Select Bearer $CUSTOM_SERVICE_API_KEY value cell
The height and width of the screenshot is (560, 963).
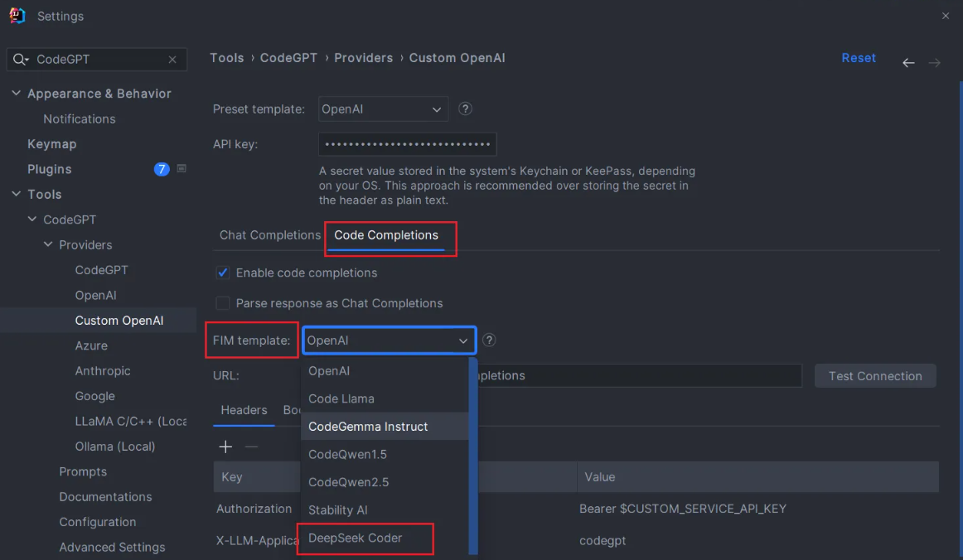(x=683, y=509)
